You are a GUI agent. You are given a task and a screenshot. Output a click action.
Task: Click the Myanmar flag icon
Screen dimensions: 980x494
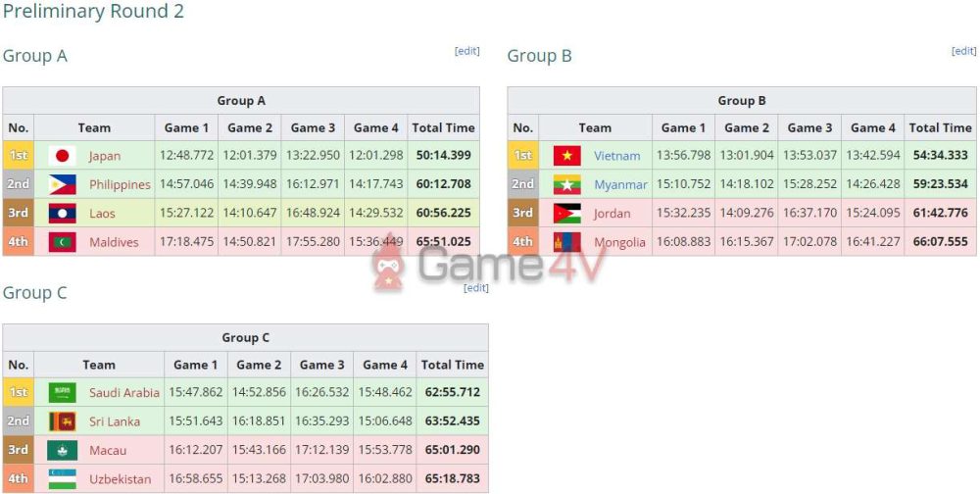pyautogui.click(x=566, y=184)
